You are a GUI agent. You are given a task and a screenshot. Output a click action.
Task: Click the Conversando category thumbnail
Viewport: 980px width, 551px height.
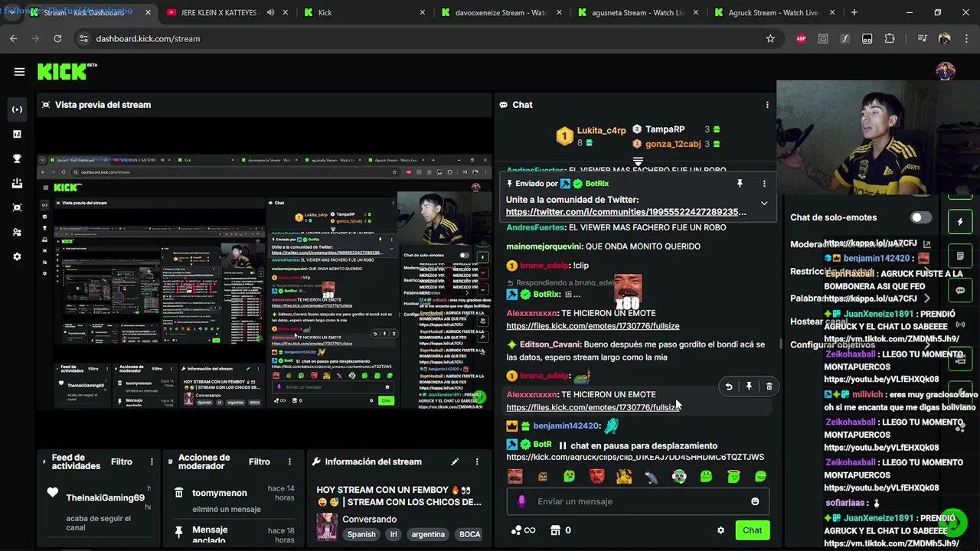327,527
